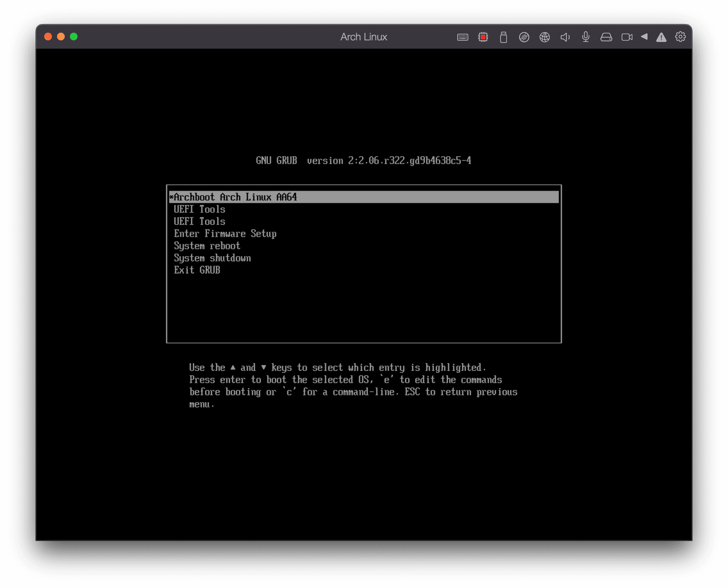Choose System reboot entry
Screen dimensions: 728x588
pyautogui.click(x=364, y=246)
